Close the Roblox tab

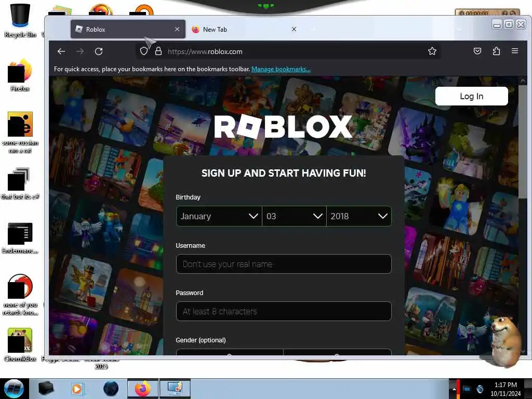(177, 29)
